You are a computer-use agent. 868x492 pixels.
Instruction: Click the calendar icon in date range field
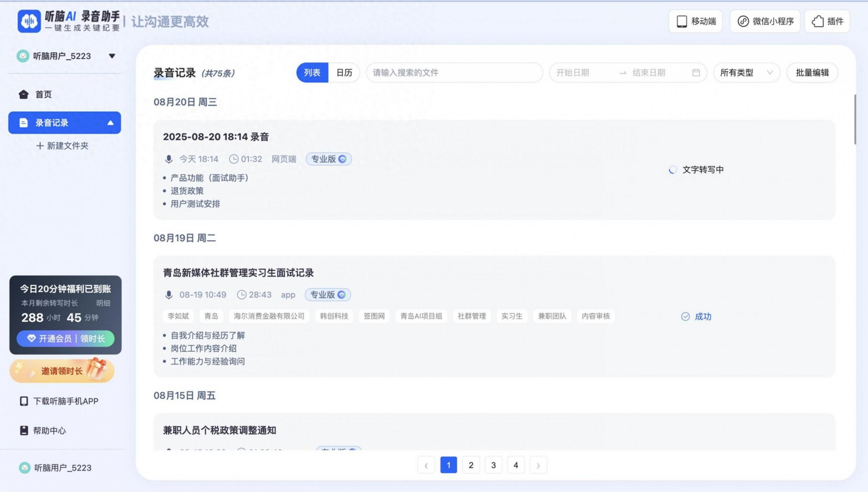coord(696,73)
